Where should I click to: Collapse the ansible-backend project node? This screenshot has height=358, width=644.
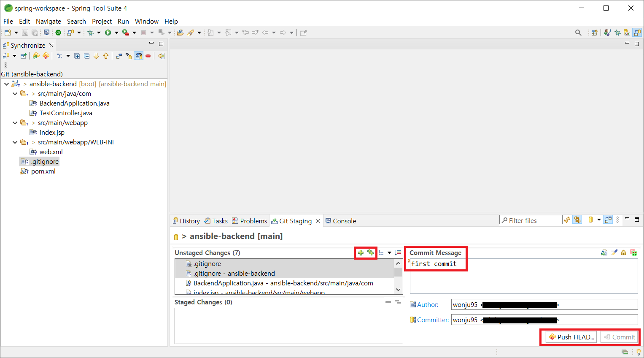pyautogui.click(x=6, y=84)
